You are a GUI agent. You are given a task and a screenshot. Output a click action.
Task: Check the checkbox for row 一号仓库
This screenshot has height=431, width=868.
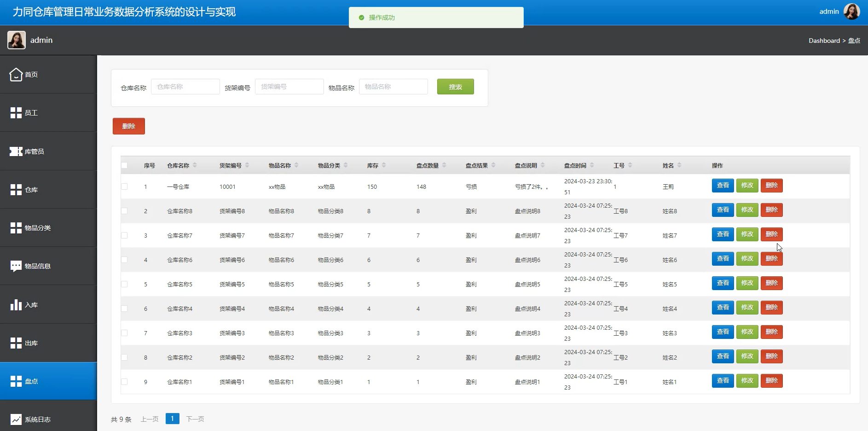[x=124, y=186]
